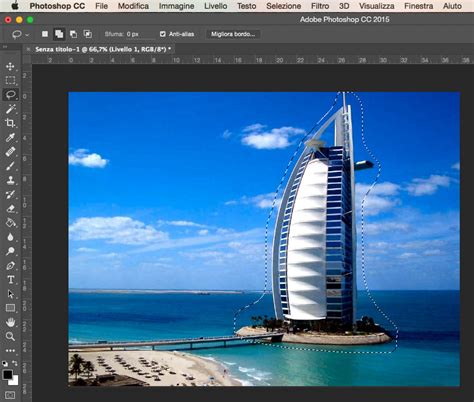Open the Livello menu

pos(216,6)
